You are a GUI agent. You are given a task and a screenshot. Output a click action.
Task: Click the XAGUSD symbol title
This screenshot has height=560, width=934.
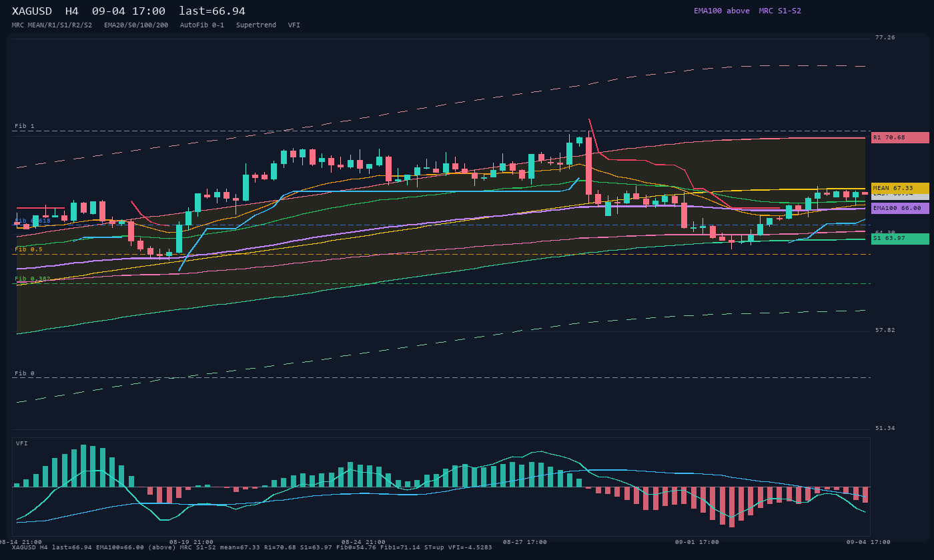[x=31, y=11]
